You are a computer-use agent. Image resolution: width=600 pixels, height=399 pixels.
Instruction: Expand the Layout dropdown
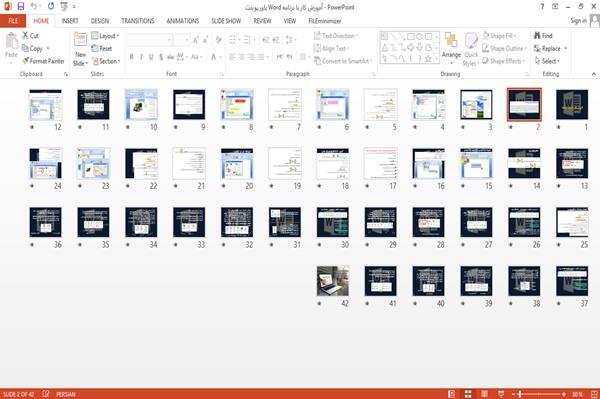click(x=105, y=36)
